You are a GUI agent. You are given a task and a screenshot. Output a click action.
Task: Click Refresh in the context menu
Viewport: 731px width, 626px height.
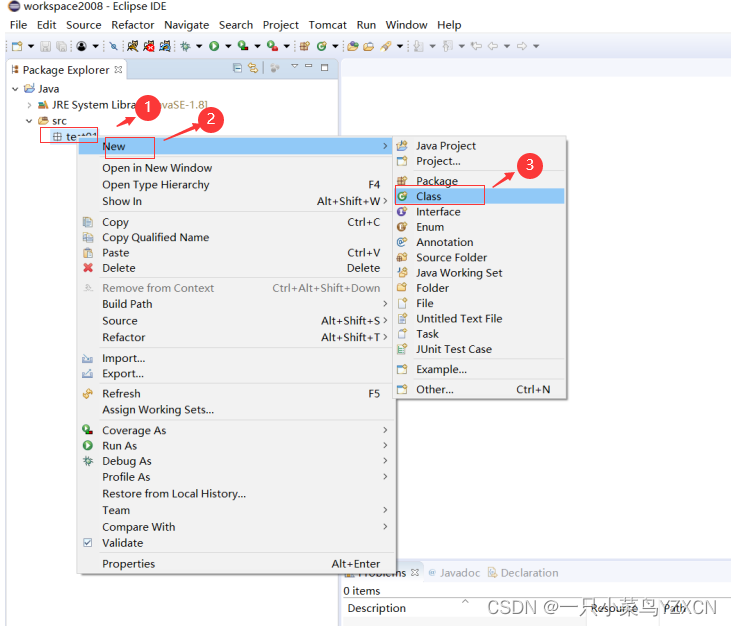[236, 393]
